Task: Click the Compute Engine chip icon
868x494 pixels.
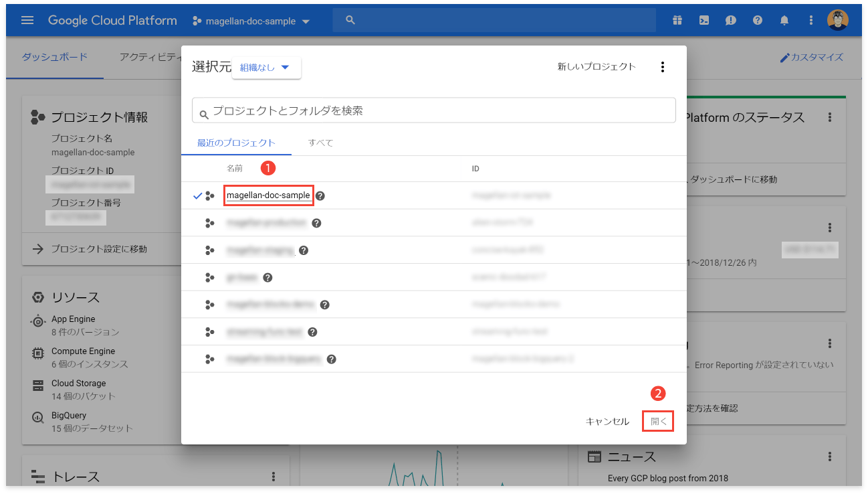Action: tap(38, 353)
